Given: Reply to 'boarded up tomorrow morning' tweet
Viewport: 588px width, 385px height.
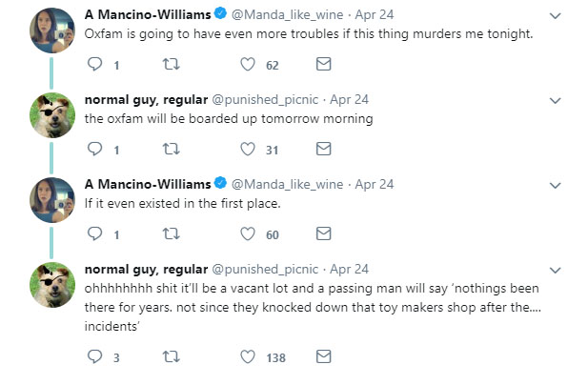Looking at the screenshot, I should [94, 149].
